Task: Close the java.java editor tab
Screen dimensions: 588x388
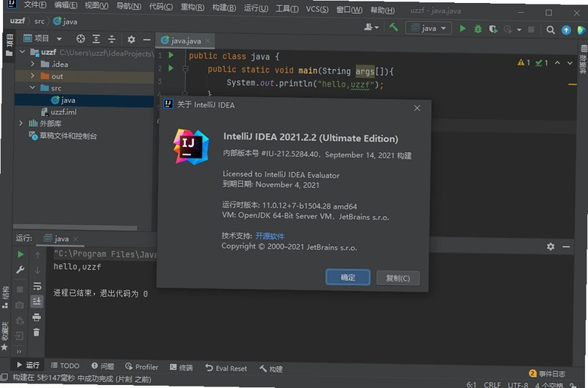Action: point(208,40)
